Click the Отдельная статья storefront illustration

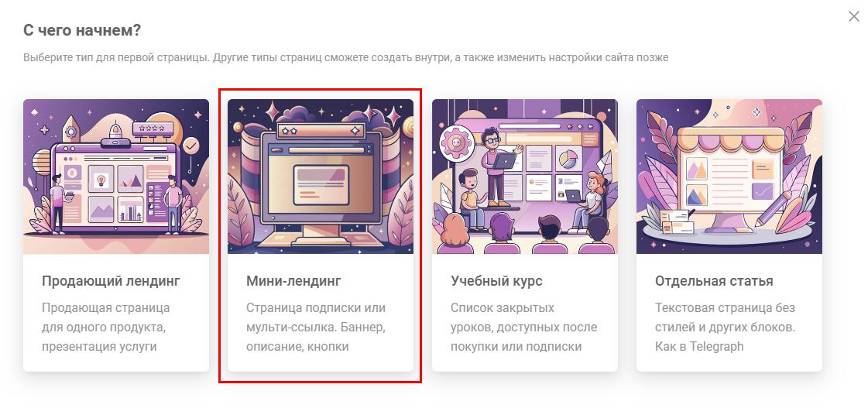tap(729, 176)
